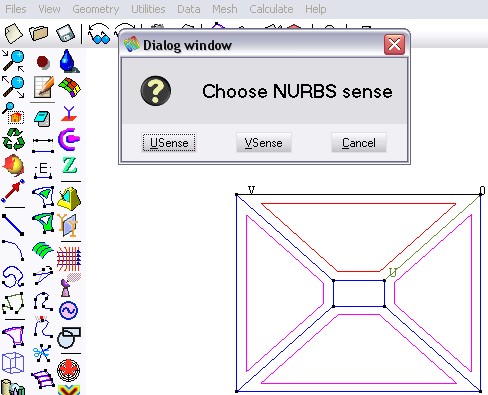Viewport: 488px width, 395px height.
Task: Click the new file icon
Action: point(13,33)
